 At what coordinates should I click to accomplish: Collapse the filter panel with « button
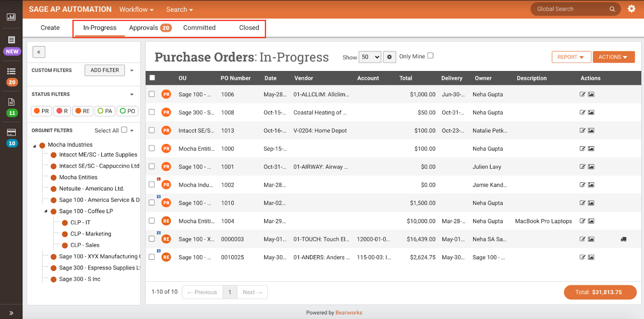[x=38, y=52]
